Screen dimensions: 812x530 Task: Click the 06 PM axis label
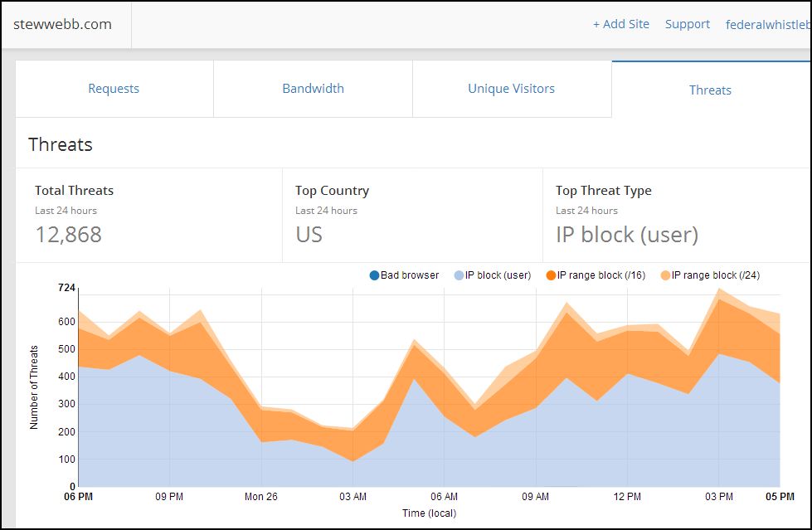pos(78,496)
